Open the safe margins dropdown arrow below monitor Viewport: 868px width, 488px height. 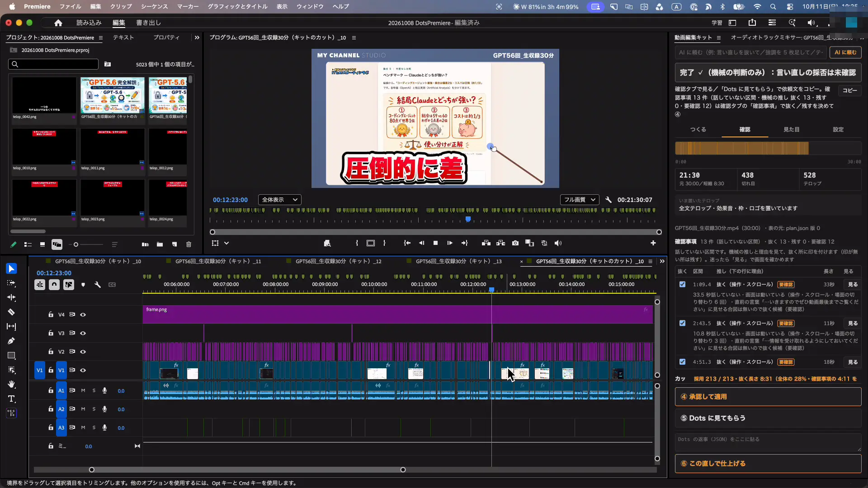(x=226, y=243)
